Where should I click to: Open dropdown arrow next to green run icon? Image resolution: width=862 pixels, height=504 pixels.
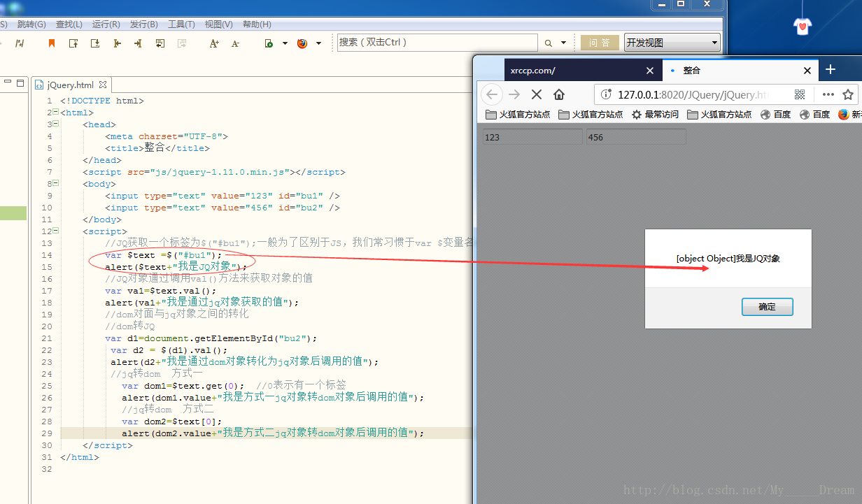click(285, 43)
